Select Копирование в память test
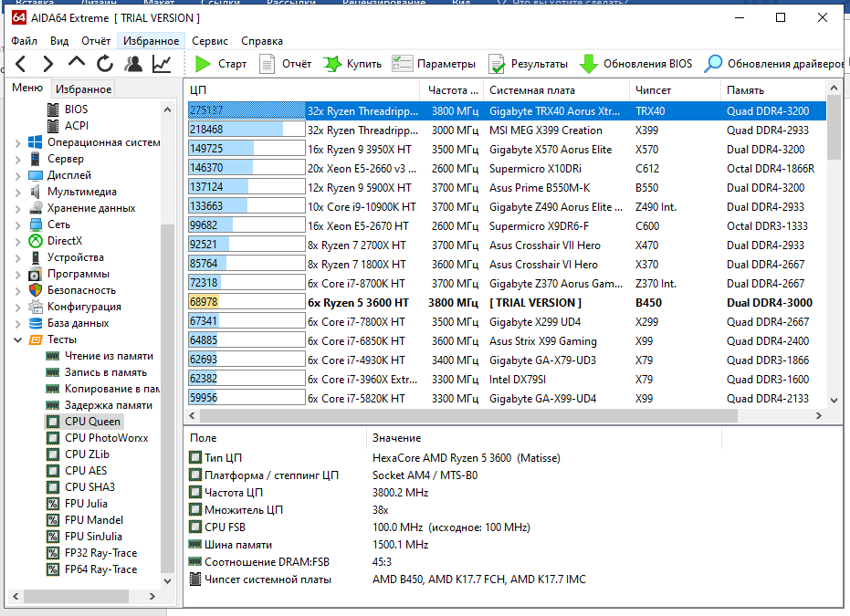 pos(102,389)
